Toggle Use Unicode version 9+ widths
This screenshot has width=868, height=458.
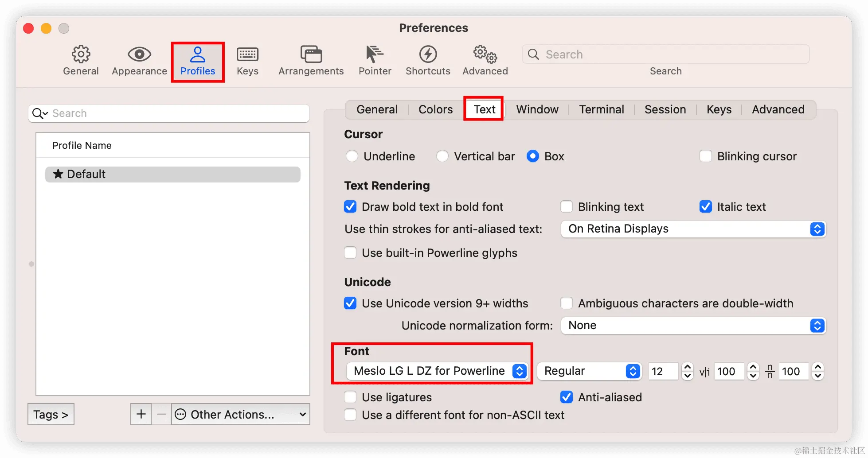pos(350,303)
